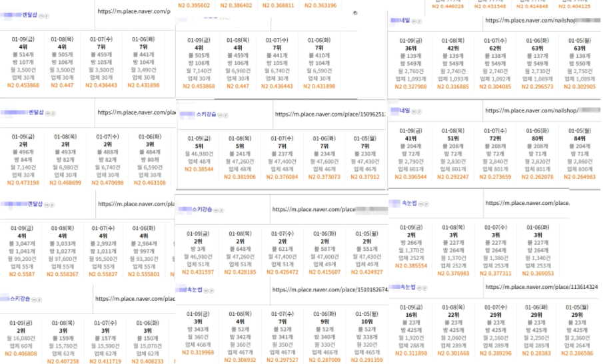Open the m.place.naver.com/place/1510182674 URL link
The width and height of the screenshot is (603, 364).
tap(329, 290)
